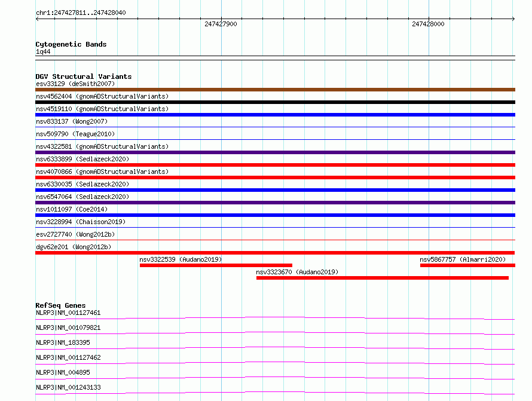Click the nsv833137 Wong2007 variant label

(x=72, y=121)
